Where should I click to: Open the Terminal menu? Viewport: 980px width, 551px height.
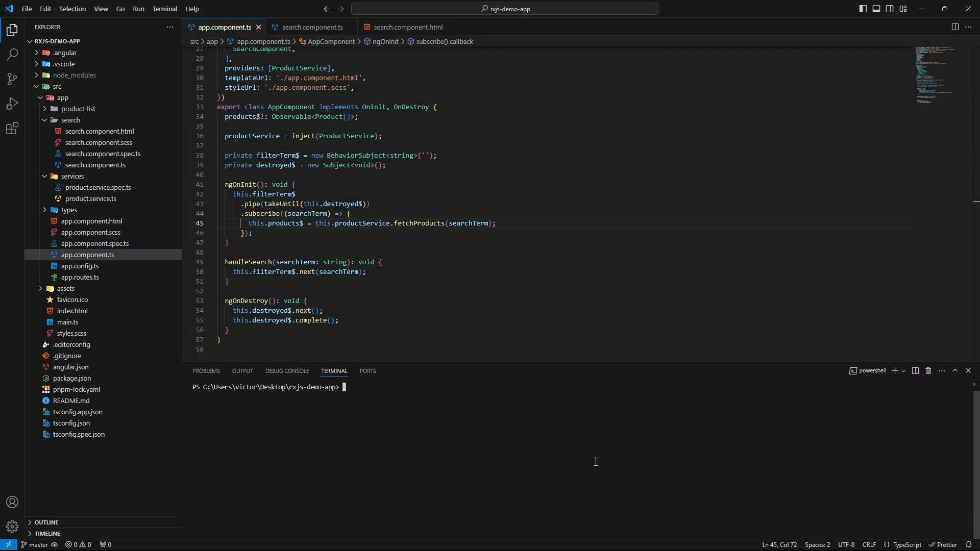[x=164, y=9]
